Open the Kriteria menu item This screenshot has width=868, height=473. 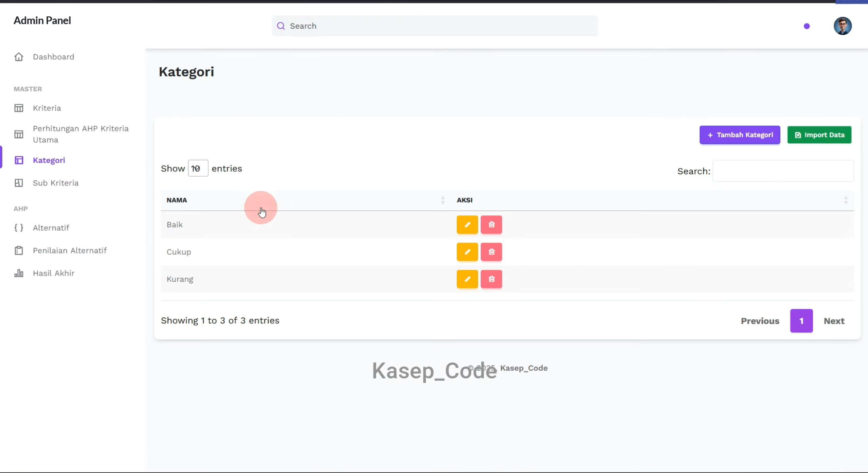coord(47,108)
